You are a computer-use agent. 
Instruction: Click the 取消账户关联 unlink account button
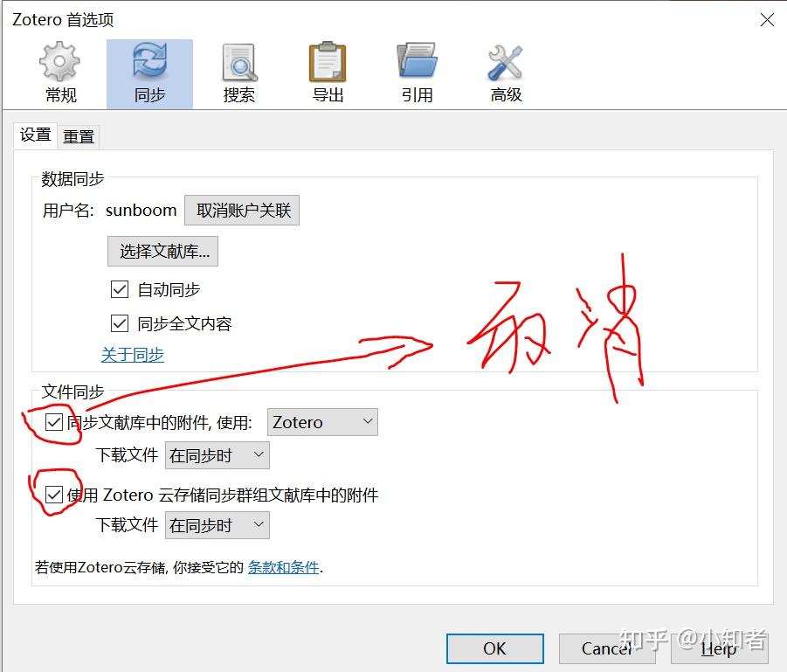[x=242, y=210]
